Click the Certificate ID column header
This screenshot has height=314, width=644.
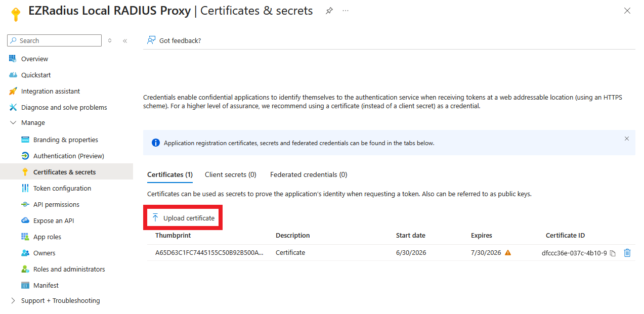565,235
